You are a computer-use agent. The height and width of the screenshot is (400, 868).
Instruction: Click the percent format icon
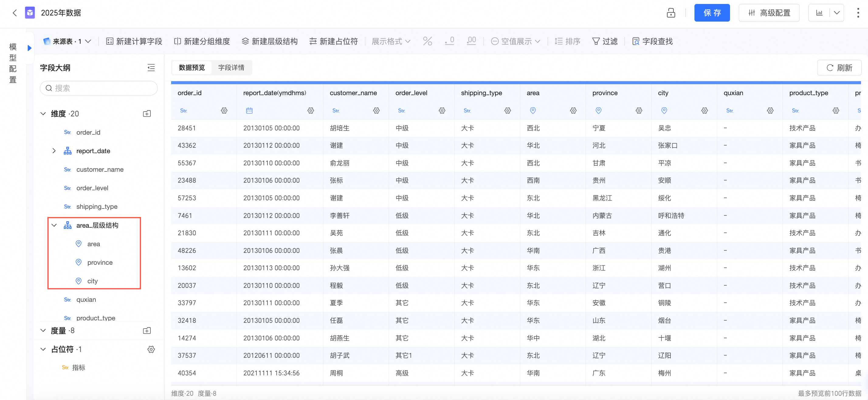pyautogui.click(x=427, y=41)
